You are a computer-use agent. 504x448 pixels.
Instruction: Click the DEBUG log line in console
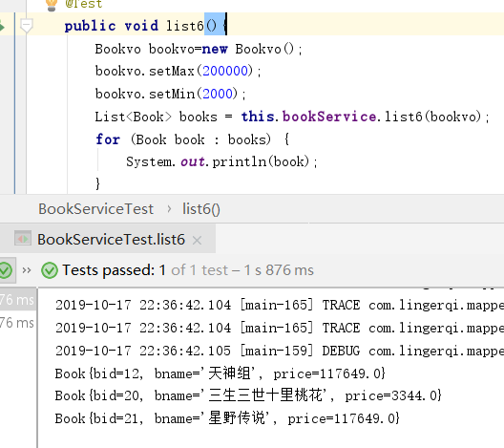click(x=280, y=351)
